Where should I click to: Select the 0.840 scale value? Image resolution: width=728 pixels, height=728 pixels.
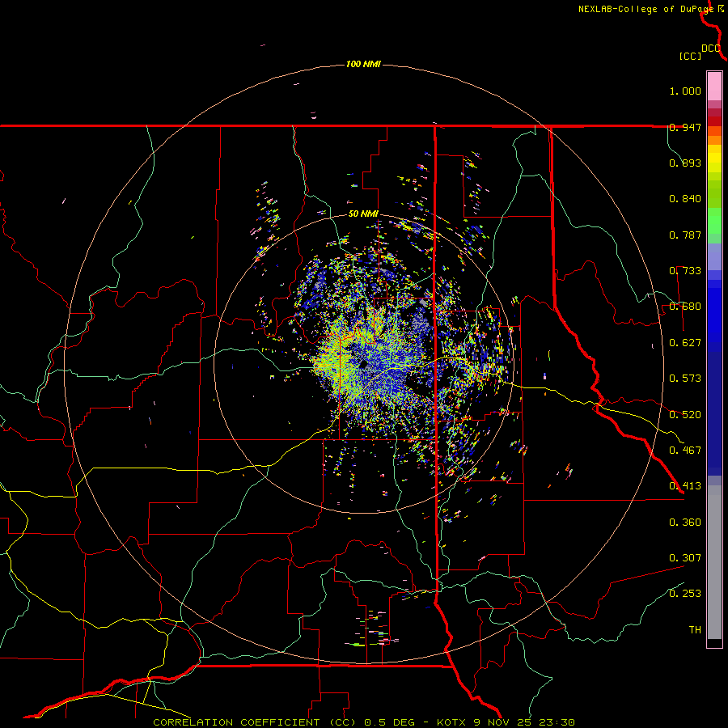tap(685, 199)
